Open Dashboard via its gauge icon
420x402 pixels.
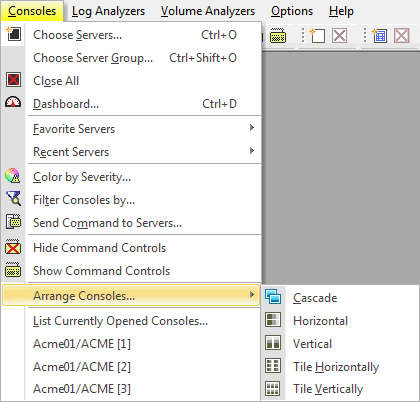pyautogui.click(x=13, y=102)
